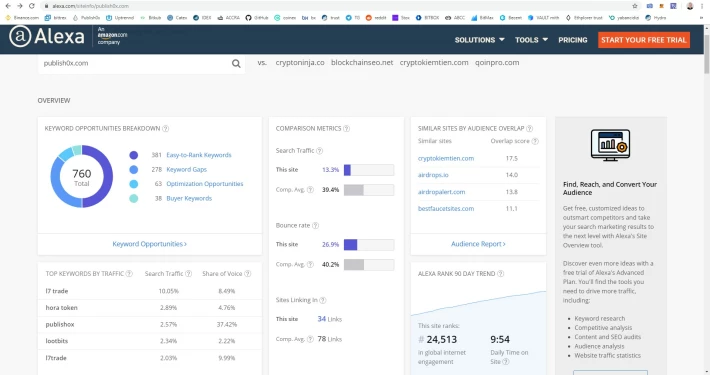This screenshot has height=375, width=710.
Task: Open the Pricing page
Action: pos(573,40)
